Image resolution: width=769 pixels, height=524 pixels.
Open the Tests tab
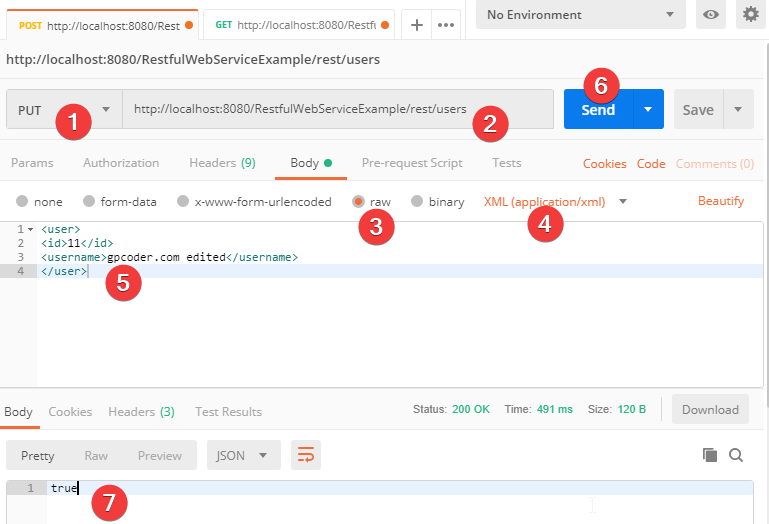507,163
